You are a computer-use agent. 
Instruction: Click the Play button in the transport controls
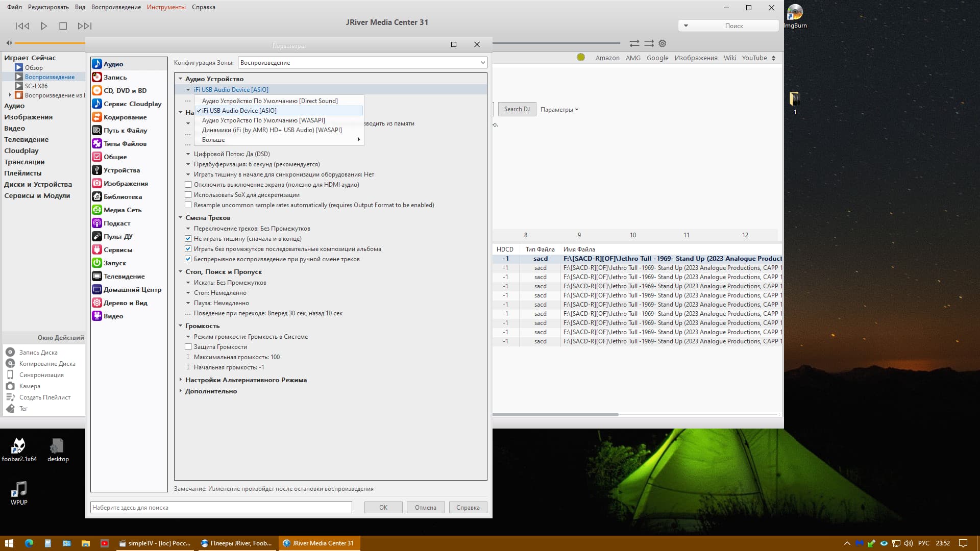[44, 26]
